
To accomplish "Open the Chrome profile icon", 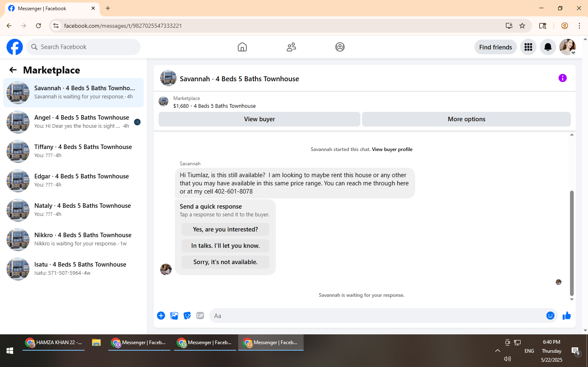I will (565, 26).
